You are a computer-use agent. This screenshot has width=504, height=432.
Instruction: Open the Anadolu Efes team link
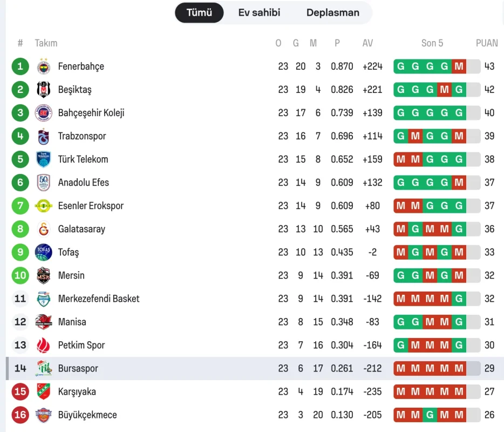[x=84, y=183]
